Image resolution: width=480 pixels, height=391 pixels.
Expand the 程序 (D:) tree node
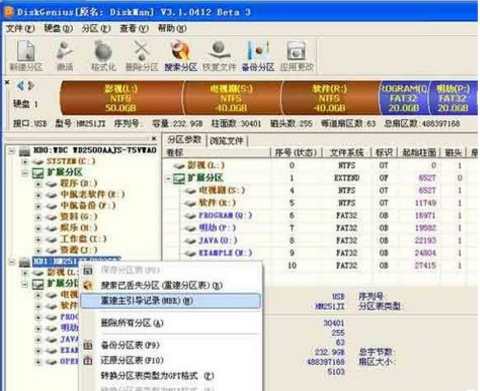coord(38,184)
